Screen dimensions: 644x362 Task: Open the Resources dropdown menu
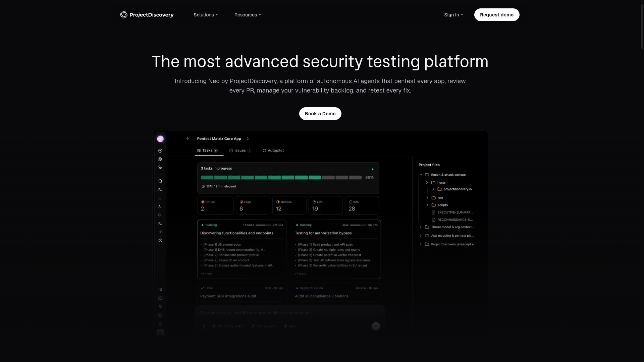248,15
